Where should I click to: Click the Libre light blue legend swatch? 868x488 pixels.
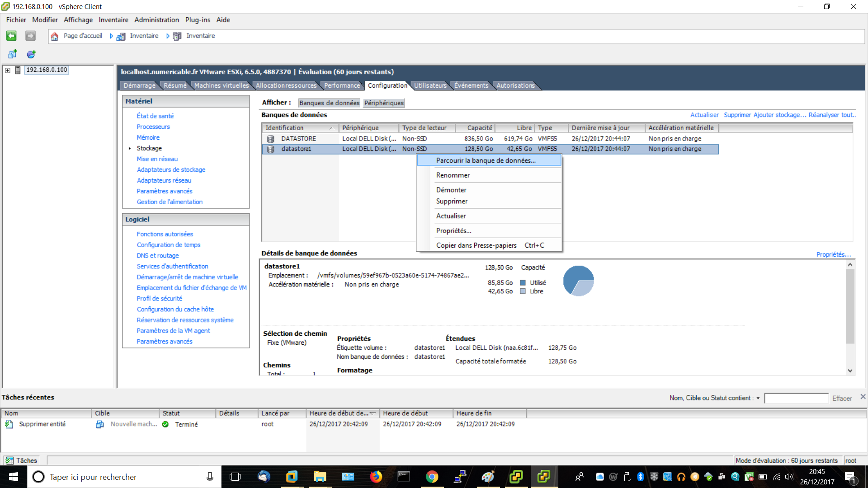point(523,291)
